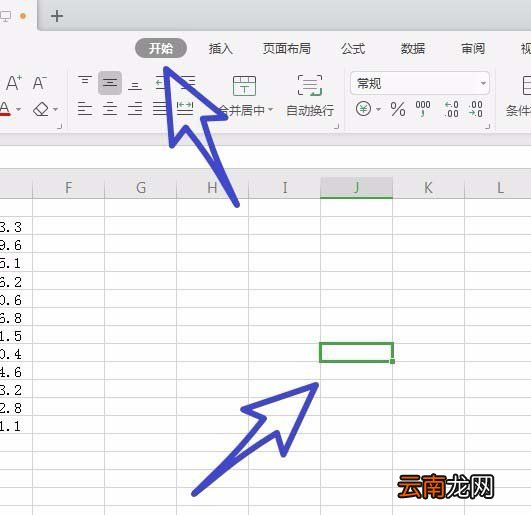Open the 开始 ribbon tab
The height and width of the screenshot is (515, 531).
point(161,48)
